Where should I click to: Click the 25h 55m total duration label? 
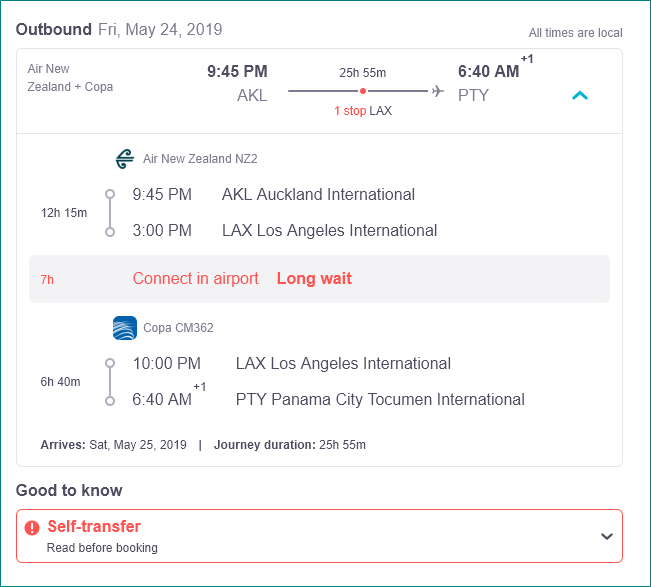[x=362, y=73]
